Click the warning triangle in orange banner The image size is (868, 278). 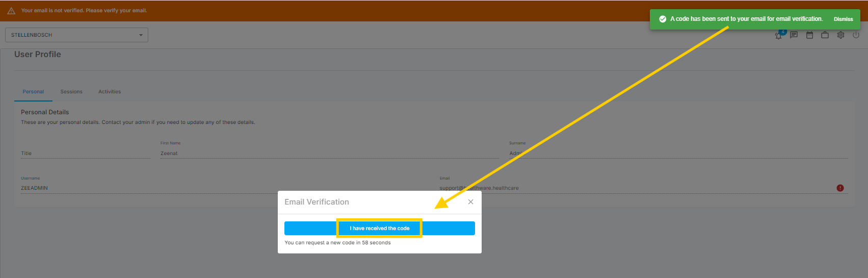click(11, 11)
